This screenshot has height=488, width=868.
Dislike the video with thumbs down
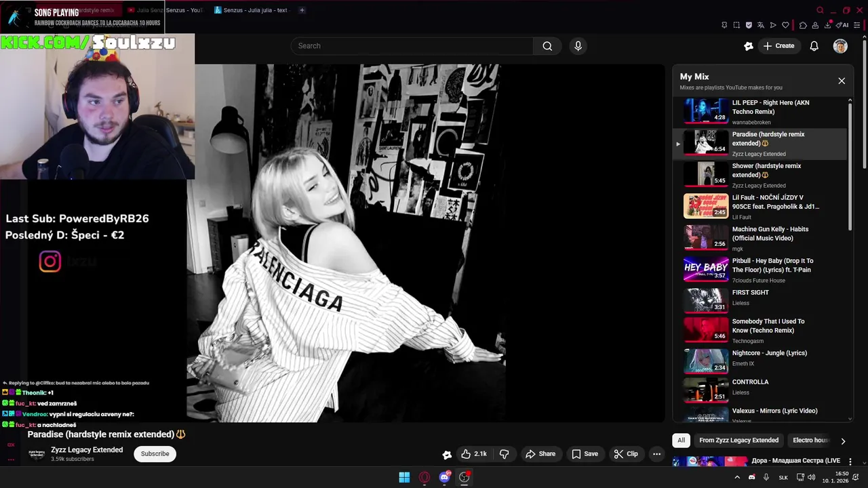click(x=504, y=454)
